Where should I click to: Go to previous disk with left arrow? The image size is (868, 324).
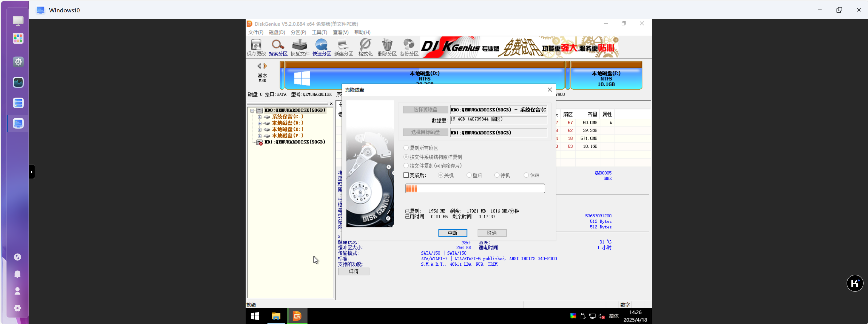click(x=259, y=66)
